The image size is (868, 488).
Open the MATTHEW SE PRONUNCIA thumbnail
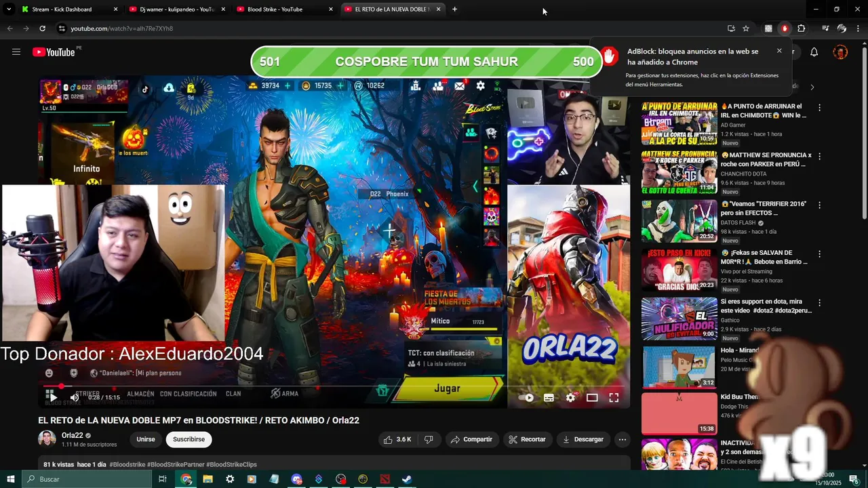point(679,172)
